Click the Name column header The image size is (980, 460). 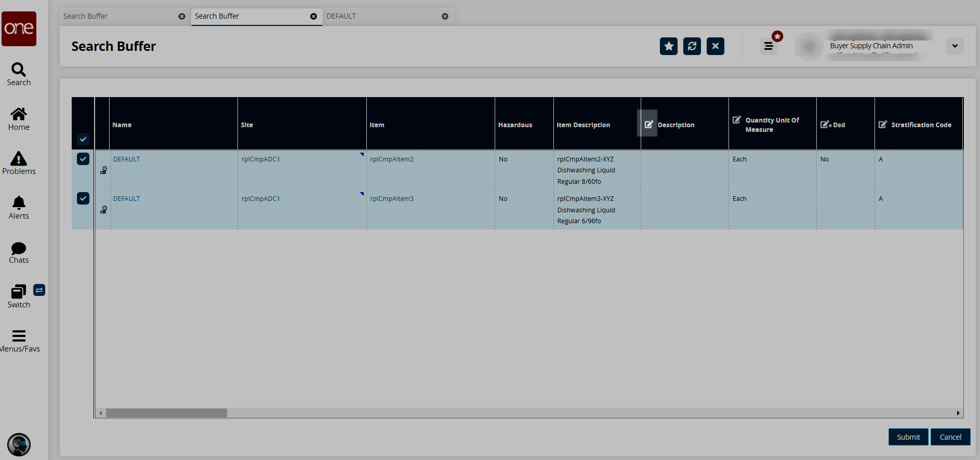pyautogui.click(x=174, y=125)
